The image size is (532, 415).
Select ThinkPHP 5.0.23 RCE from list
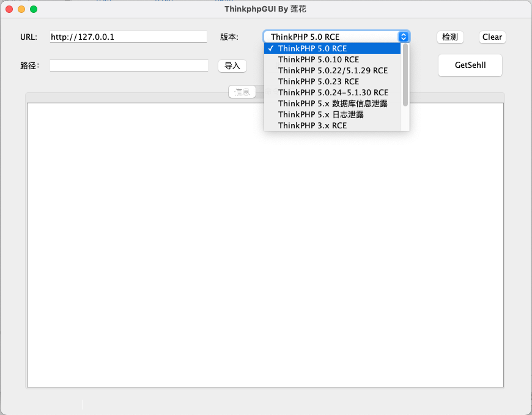pos(332,82)
